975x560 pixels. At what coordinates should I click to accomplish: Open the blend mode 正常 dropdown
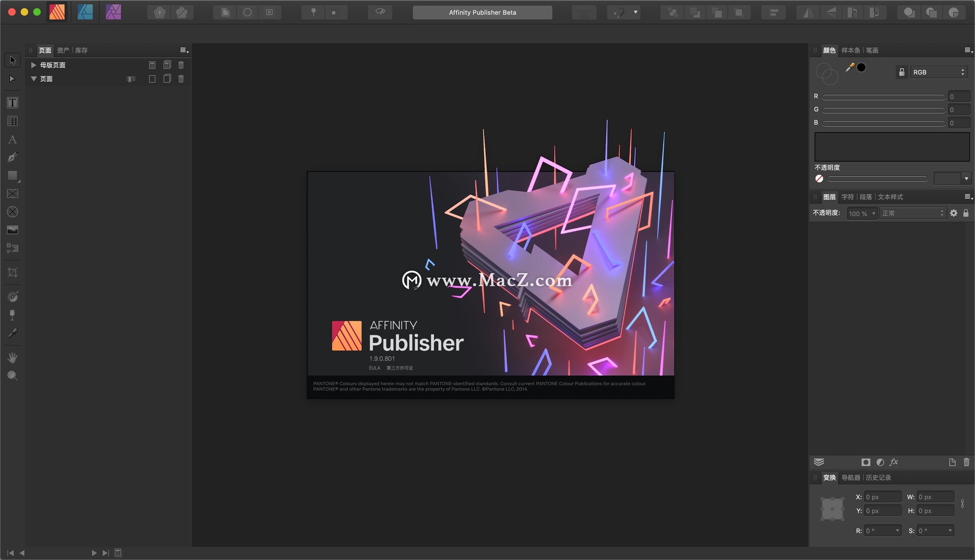point(913,213)
